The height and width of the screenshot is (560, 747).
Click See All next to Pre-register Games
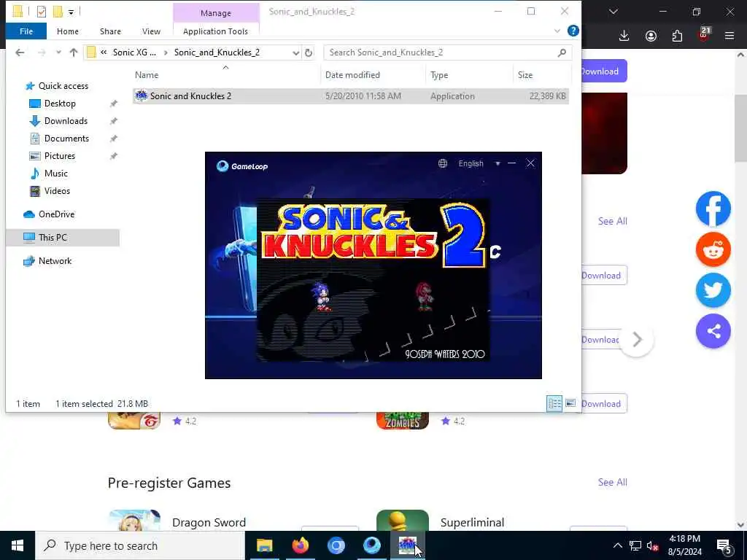point(612,483)
